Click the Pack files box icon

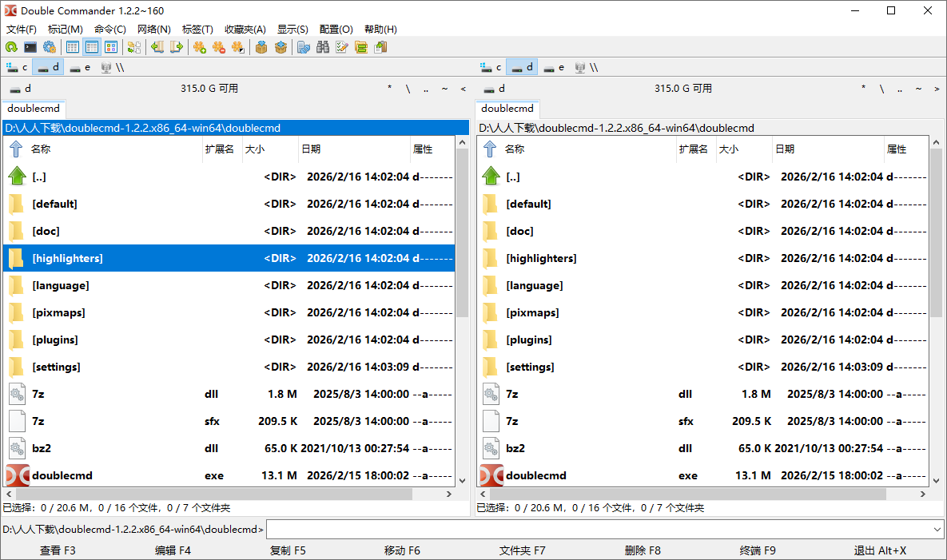[261, 47]
